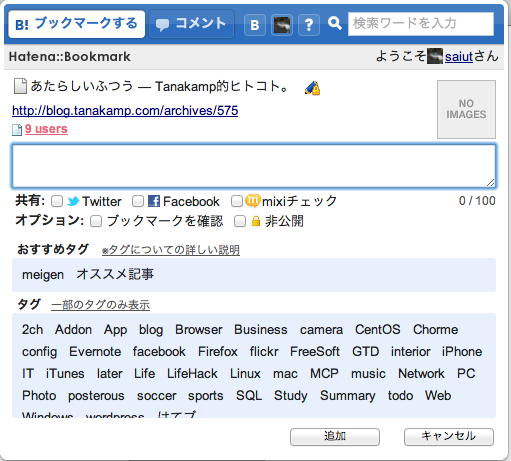
Task: Select the Chorme tag
Action: click(x=436, y=330)
